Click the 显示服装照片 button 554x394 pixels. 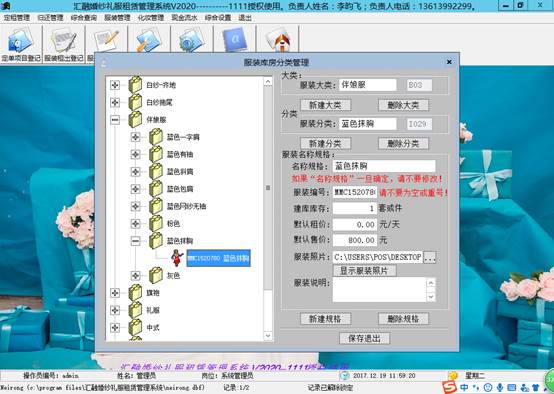[364, 271]
